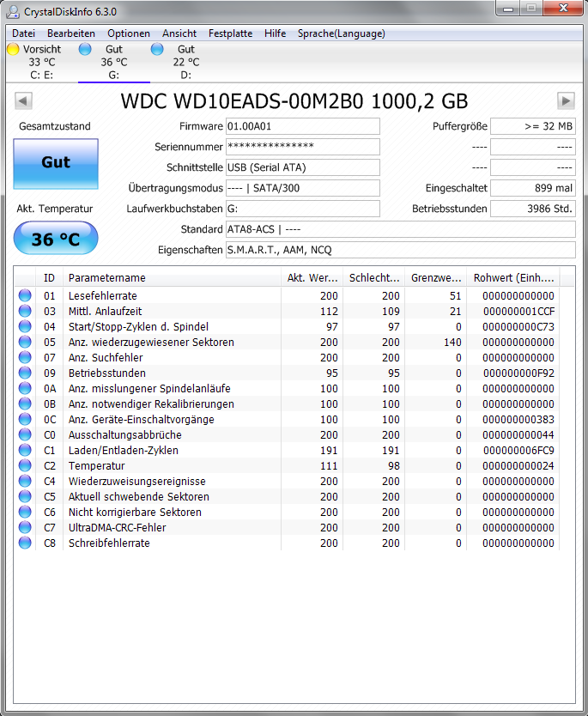Select the Gut 22 °C D: disk tab
Viewport: 588px width, 716px height.
pos(185,62)
